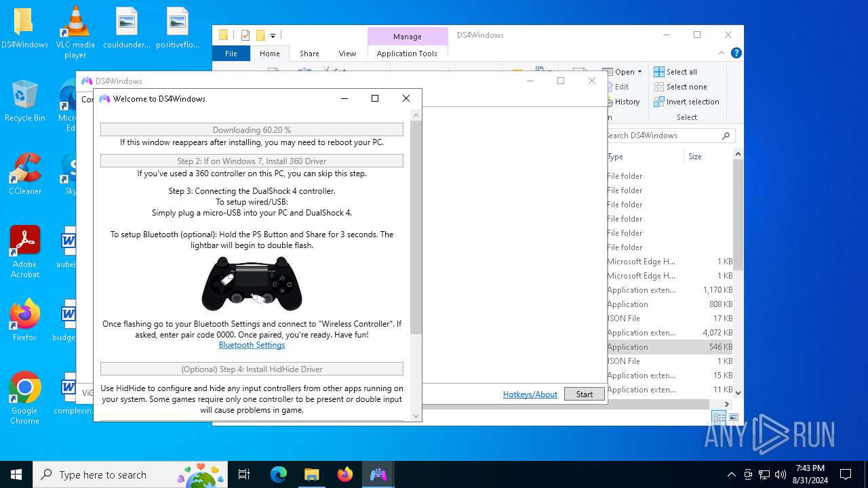
Task: Launch Firefox from the desktop shortcut
Action: coord(24,321)
